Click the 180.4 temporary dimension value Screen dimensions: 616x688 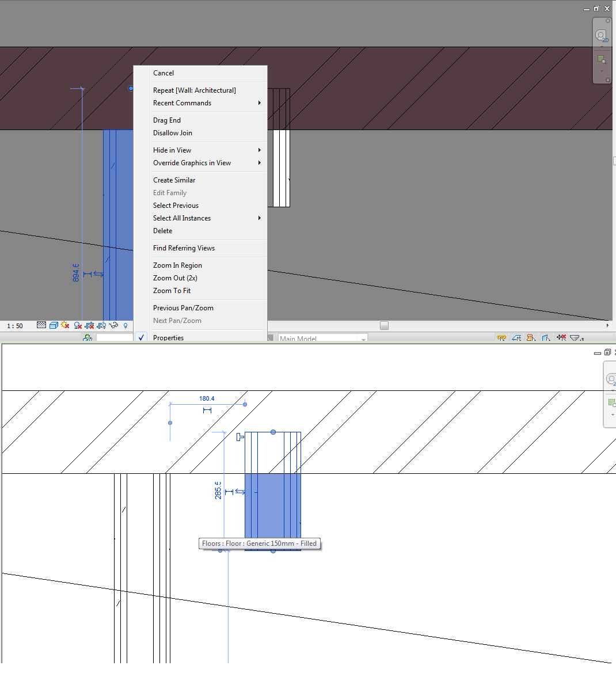(207, 398)
